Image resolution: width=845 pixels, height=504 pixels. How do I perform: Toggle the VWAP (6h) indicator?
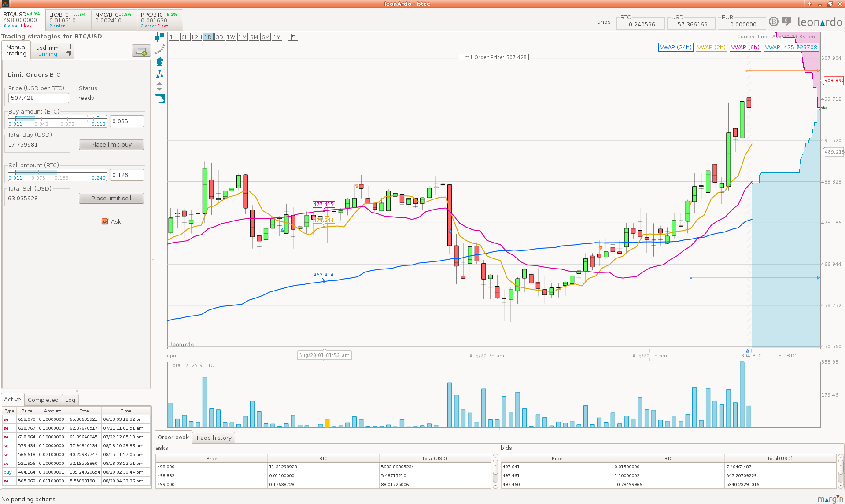click(x=745, y=47)
